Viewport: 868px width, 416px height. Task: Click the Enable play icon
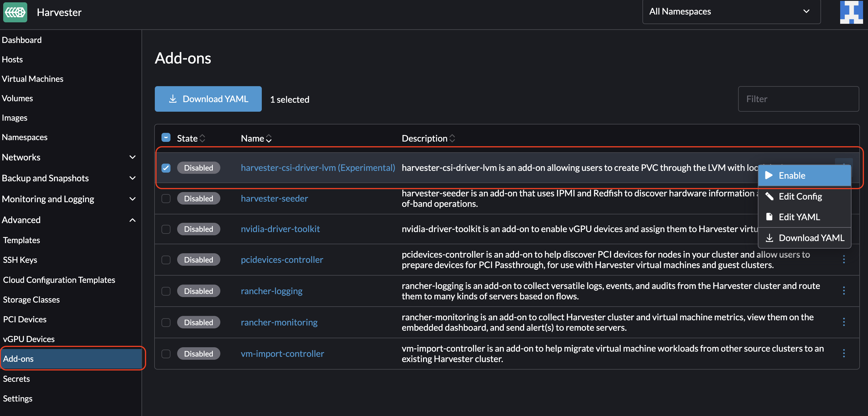click(x=769, y=175)
